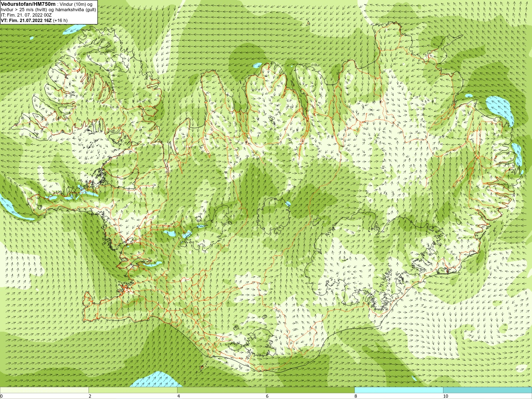Click the 'hviður > 25 m/s (hvítt)' legend line
The height and width of the screenshot is (399, 532).
49,9
